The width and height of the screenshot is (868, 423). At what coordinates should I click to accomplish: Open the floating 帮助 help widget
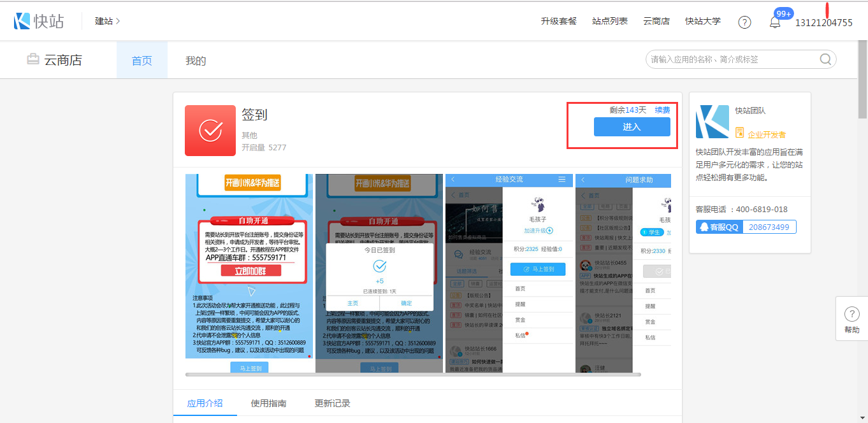(851, 319)
